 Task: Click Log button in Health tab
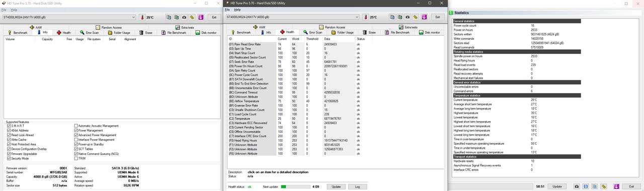357,186
